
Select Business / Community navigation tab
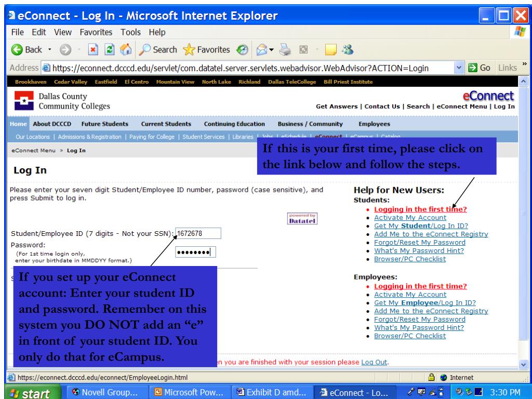tap(310, 124)
